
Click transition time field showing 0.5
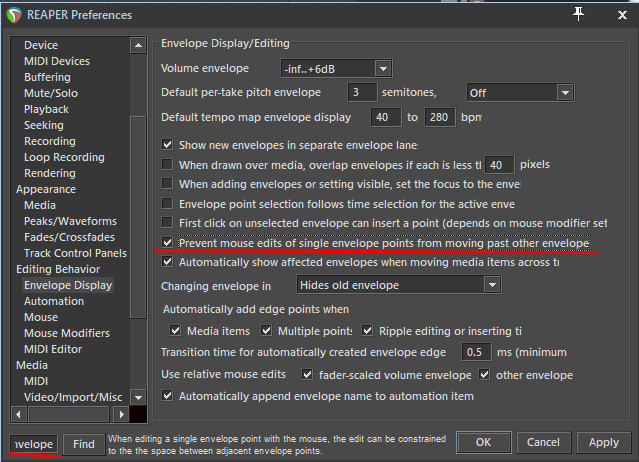coord(476,352)
